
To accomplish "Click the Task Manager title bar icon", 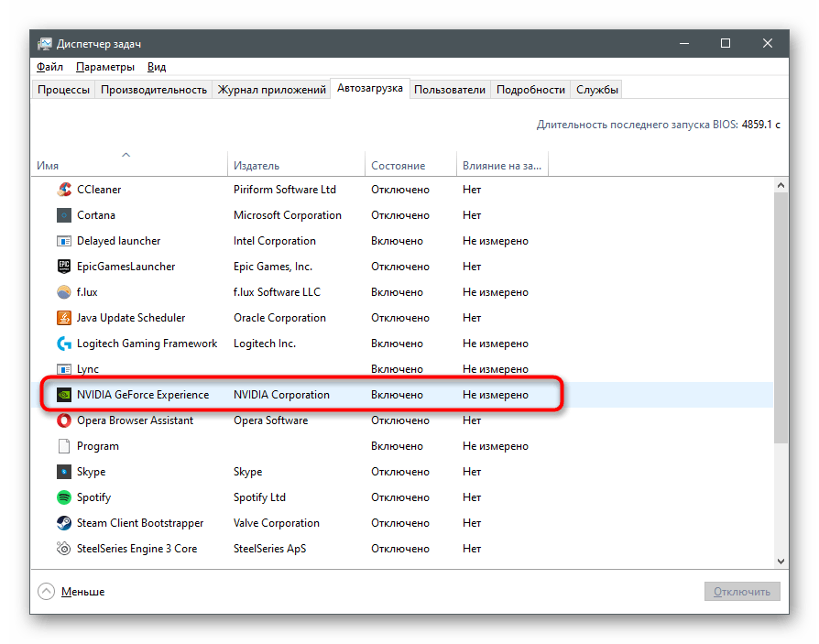I will [45, 44].
